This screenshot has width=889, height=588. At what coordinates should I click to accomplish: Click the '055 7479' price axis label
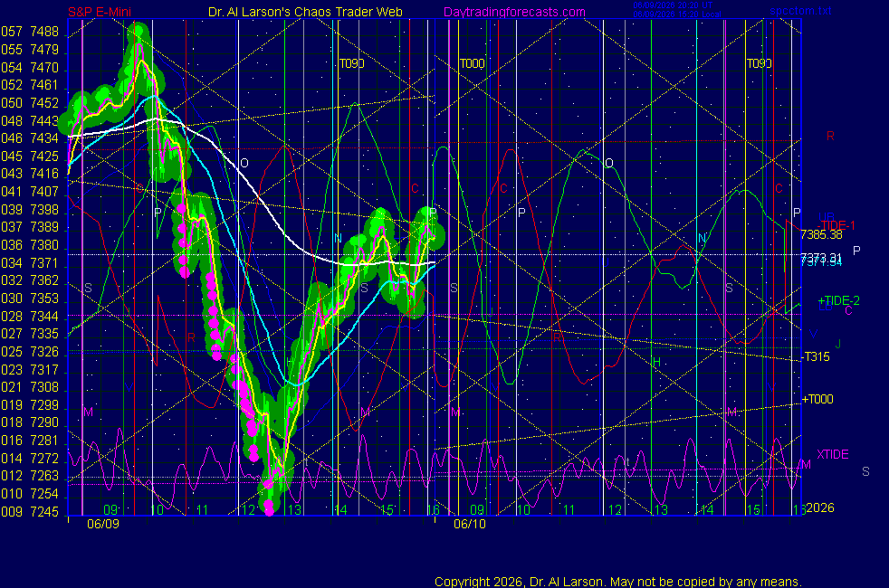(x=30, y=50)
